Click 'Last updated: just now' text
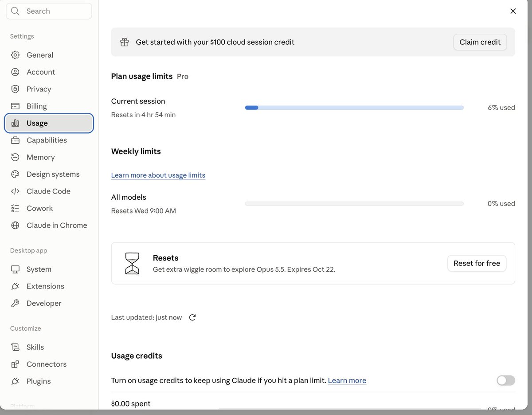This screenshot has width=532, height=415. [146, 317]
